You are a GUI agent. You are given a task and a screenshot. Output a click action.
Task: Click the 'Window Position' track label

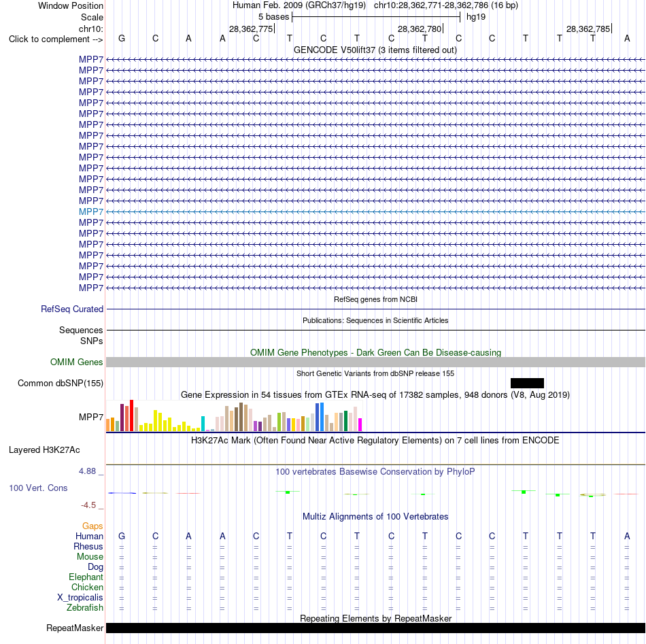(71, 5)
